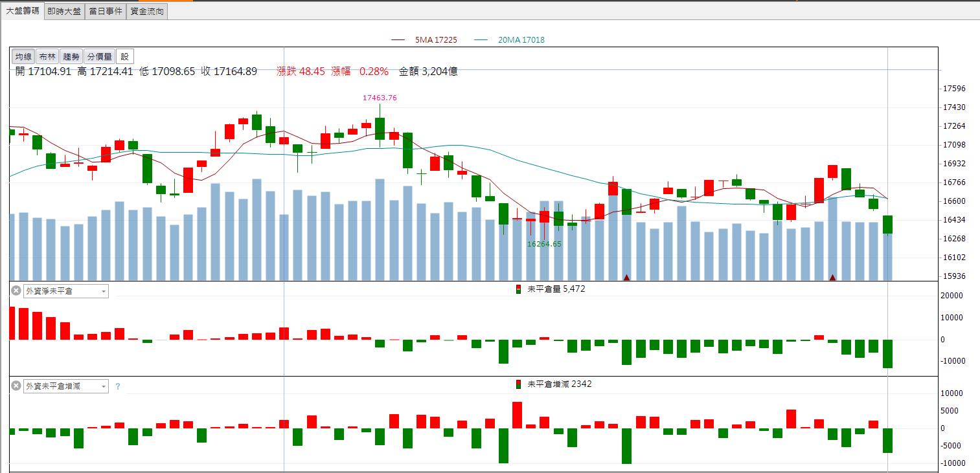Open the question mark help icon
Screen dimensions: 980x473
coord(117,386)
